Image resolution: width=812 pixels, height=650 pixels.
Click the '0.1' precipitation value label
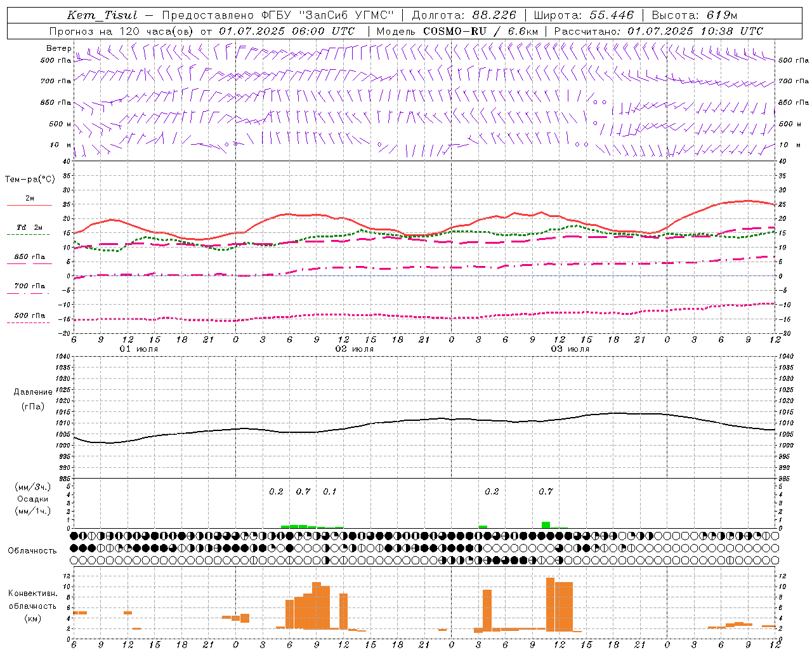coord(330,492)
